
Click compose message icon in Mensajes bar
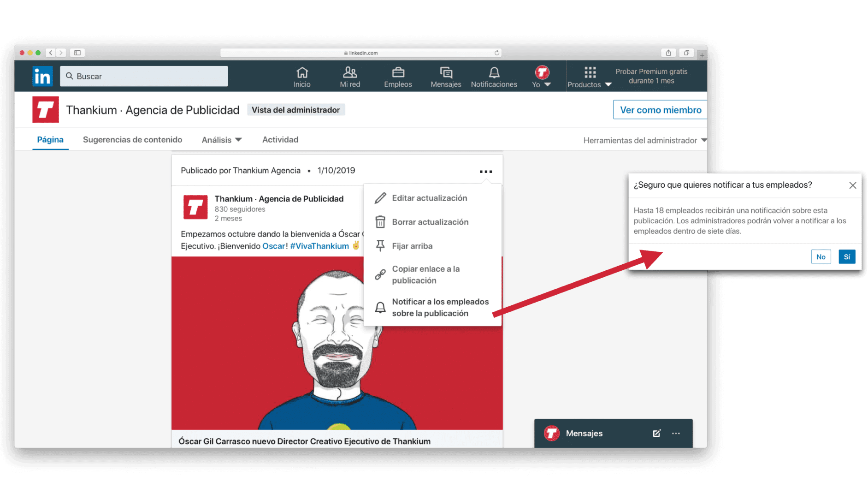pyautogui.click(x=657, y=434)
